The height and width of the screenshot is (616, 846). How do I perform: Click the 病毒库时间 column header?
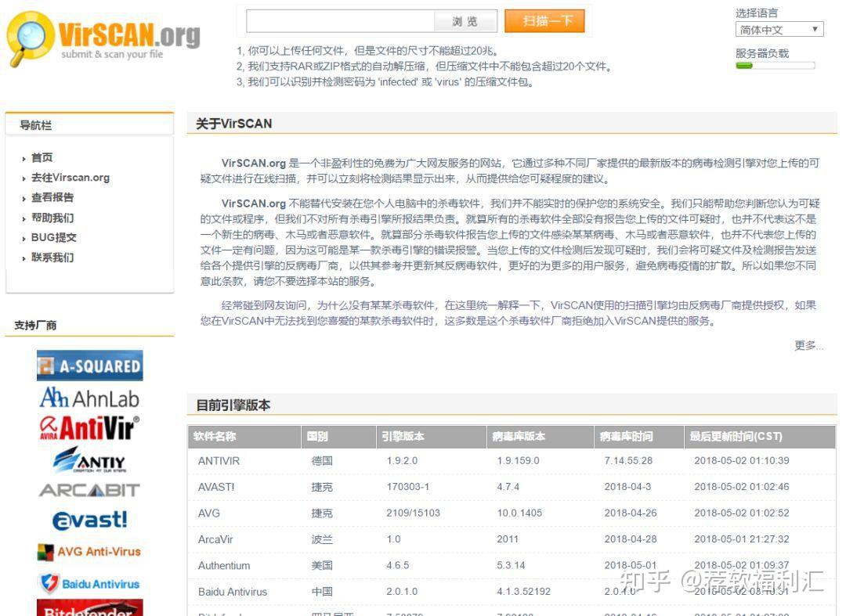pyautogui.click(x=639, y=437)
